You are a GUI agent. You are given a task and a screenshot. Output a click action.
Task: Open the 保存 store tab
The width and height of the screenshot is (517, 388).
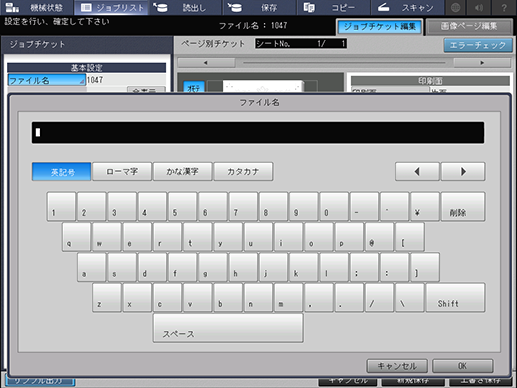259,7
